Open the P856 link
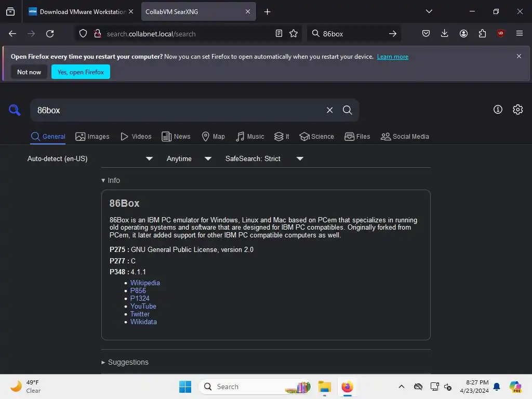This screenshot has height=399, width=532. click(138, 291)
